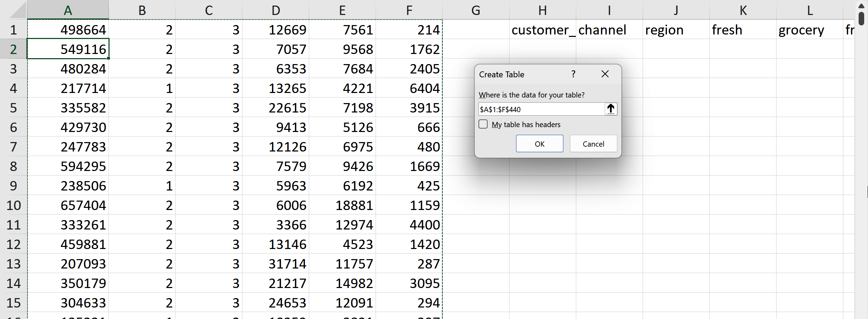Image resolution: width=868 pixels, height=319 pixels.
Task: Select column F header
Action: click(409, 10)
